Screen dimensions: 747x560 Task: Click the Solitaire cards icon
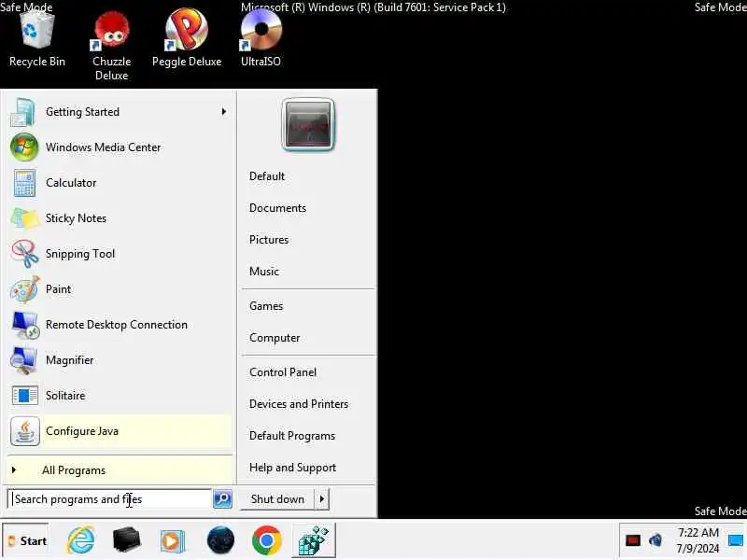click(25, 395)
